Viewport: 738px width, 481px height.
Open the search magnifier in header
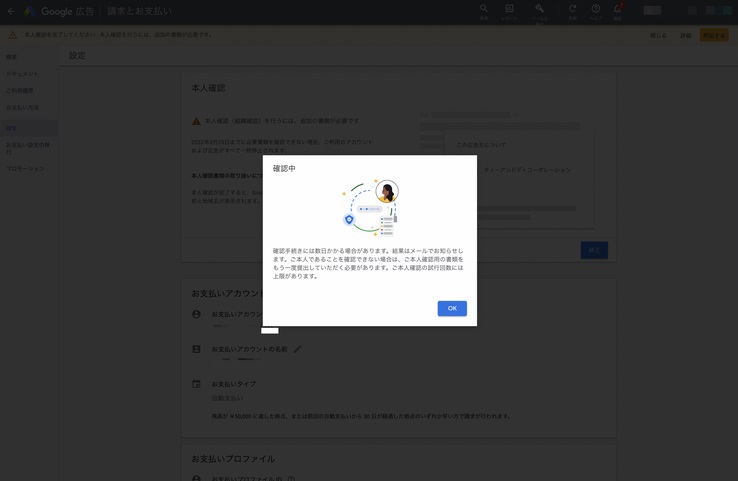pos(483,8)
